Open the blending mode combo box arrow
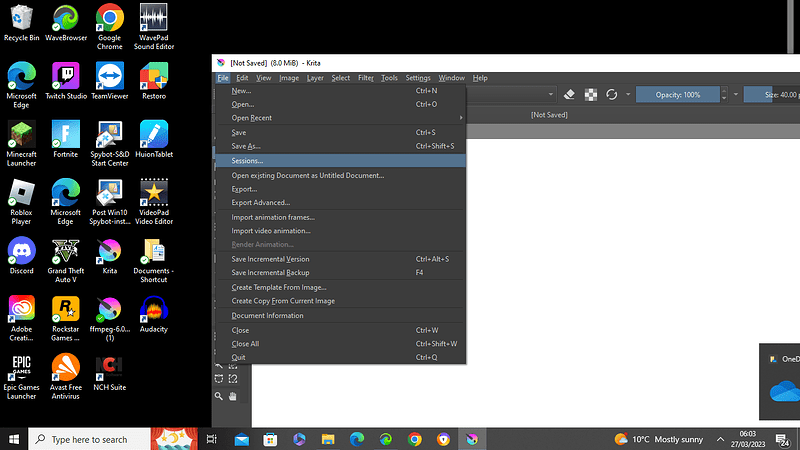Image resolution: width=800 pixels, height=450 pixels. coord(551,94)
